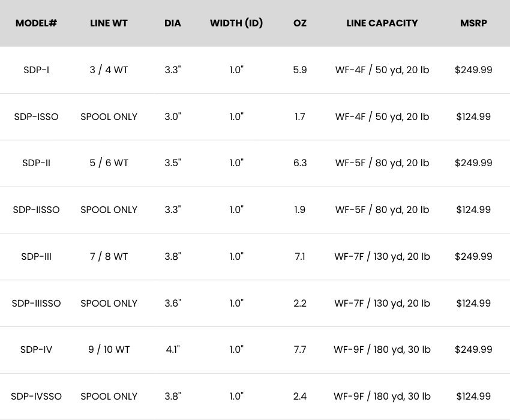This screenshot has height=420, width=510.
Task: Select the 7.1 ounce weight value
Action: pos(300,256)
